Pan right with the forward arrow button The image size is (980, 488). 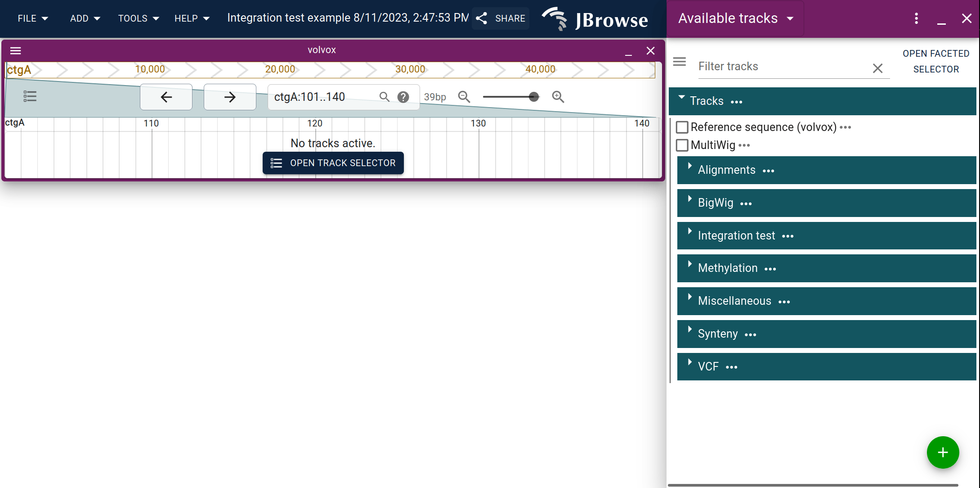tap(230, 97)
